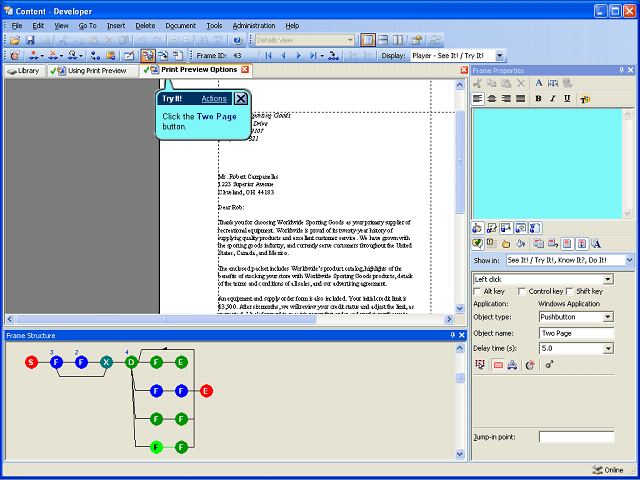Click the cyan bubble text area
Screen dimensions: 640x480
point(547,164)
